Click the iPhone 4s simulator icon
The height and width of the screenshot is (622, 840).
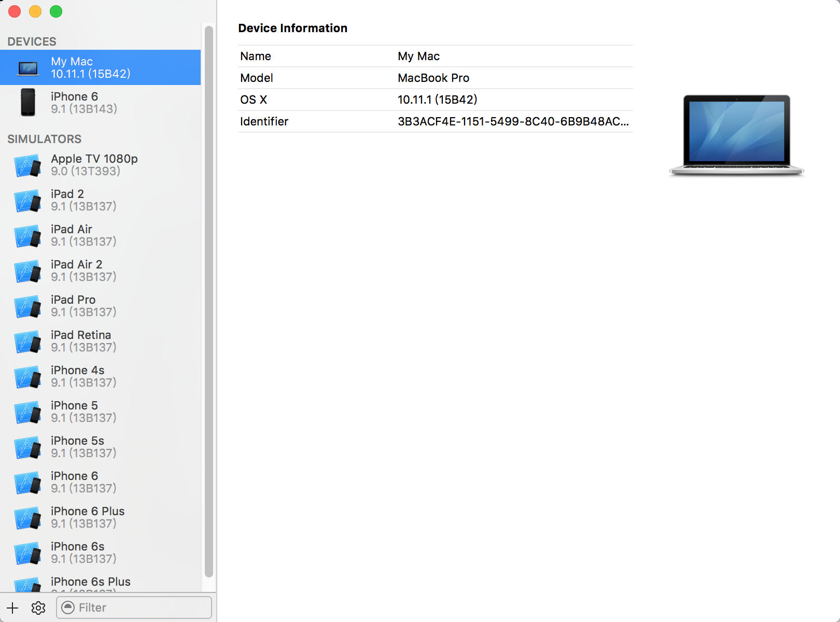(28, 377)
